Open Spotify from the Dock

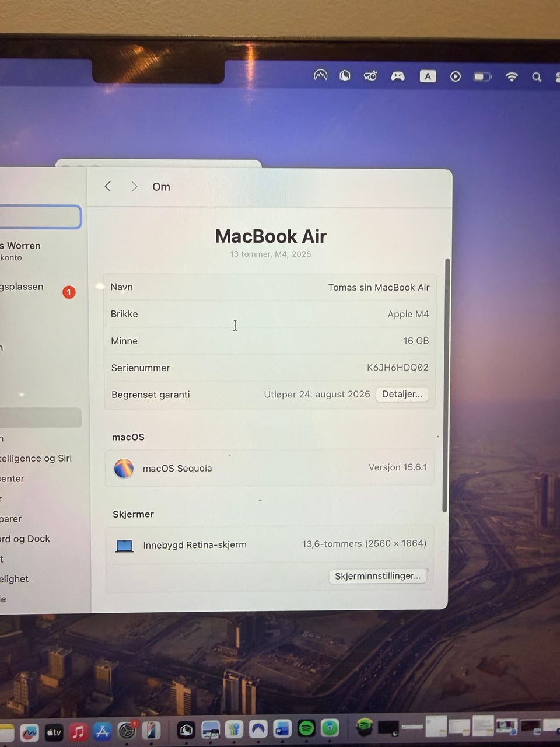tap(306, 728)
